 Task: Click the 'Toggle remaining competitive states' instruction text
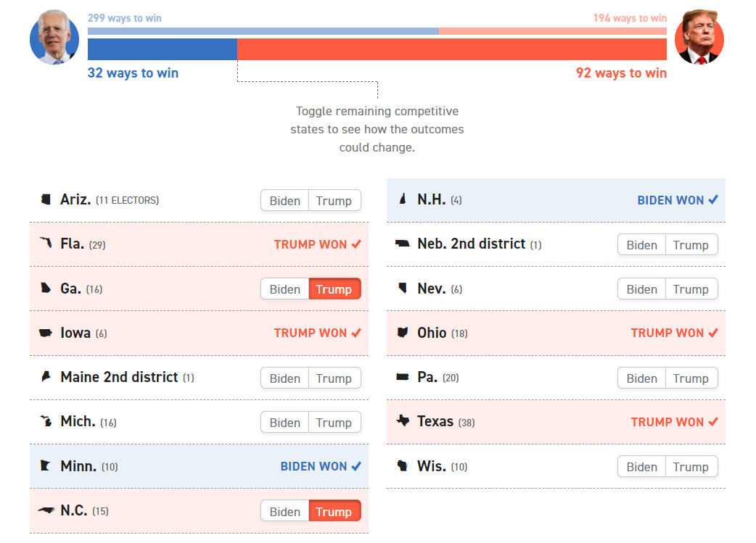377,129
